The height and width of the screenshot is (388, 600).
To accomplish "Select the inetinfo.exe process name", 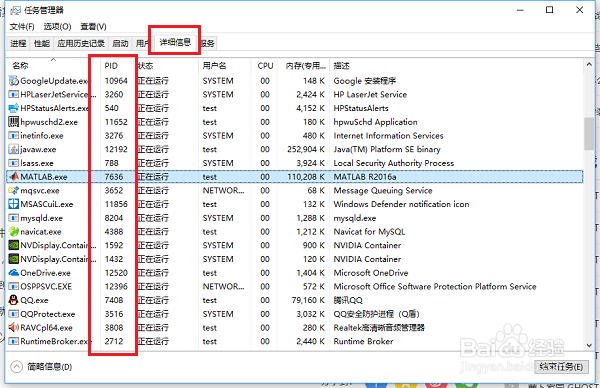I will click(x=42, y=136).
